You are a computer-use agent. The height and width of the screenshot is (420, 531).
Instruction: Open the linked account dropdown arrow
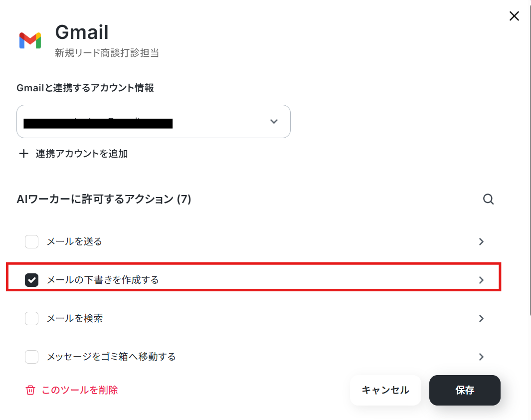pos(274,121)
